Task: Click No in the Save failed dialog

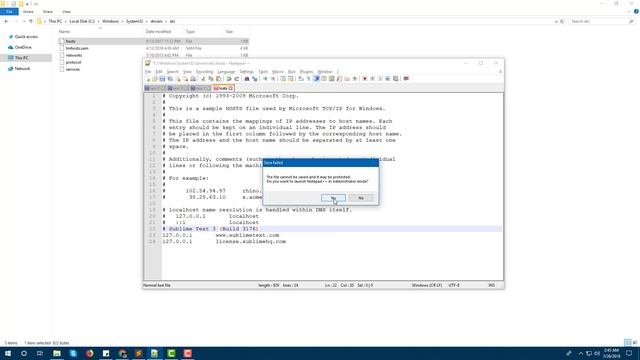Action: point(361,198)
